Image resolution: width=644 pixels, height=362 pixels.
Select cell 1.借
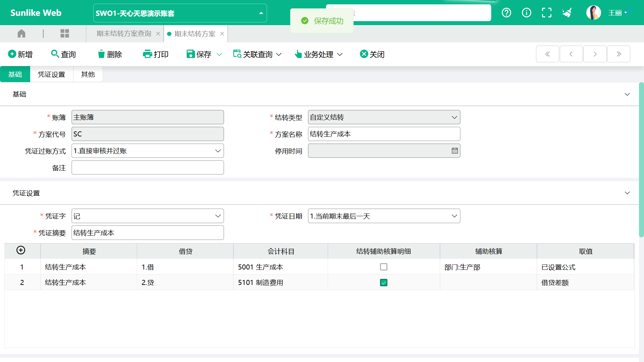[185, 267]
